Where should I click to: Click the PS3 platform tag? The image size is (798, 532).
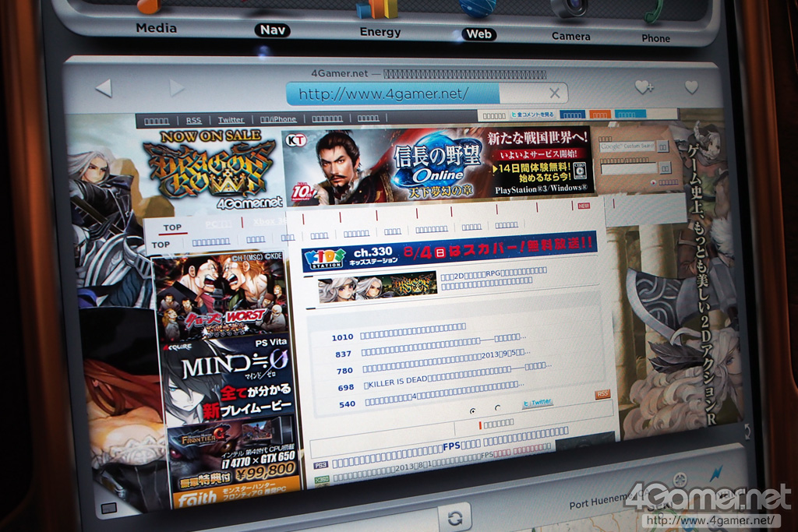[320, 465]
